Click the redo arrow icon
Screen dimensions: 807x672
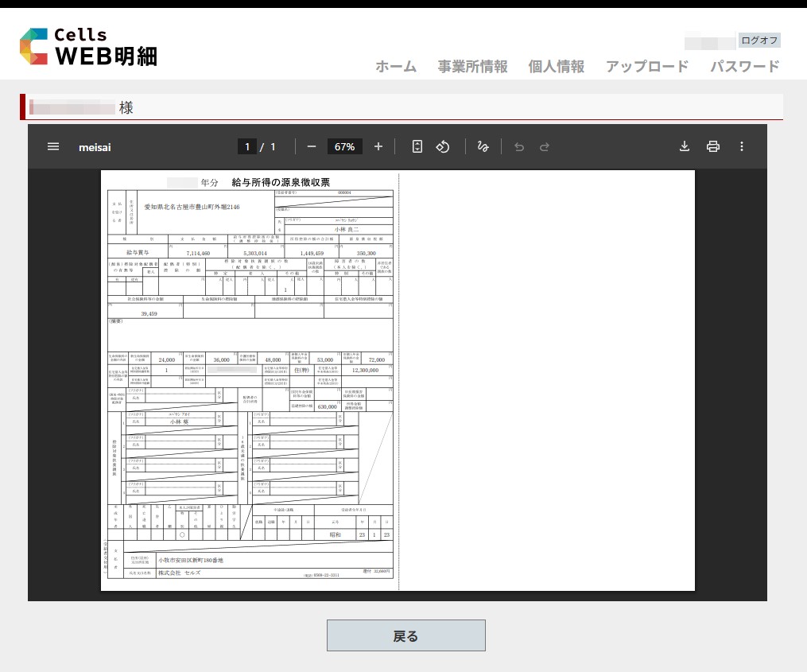(545, 146)
